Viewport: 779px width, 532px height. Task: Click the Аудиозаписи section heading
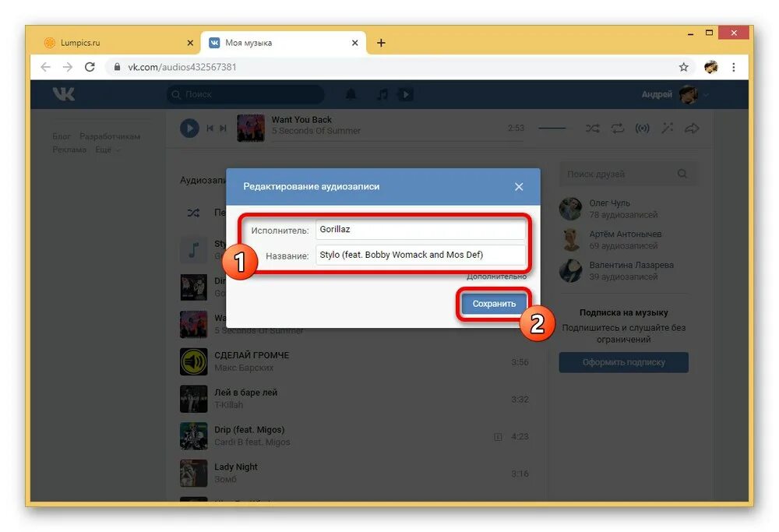point(203,180)
